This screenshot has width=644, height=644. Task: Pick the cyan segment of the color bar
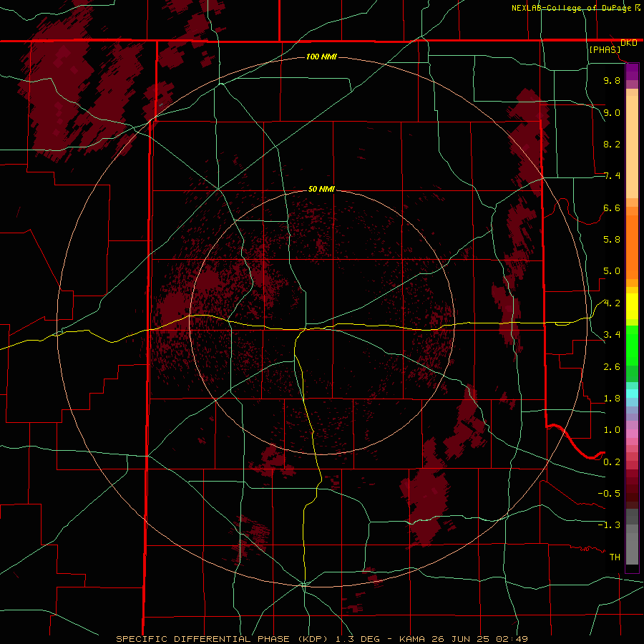coord(632,394)
